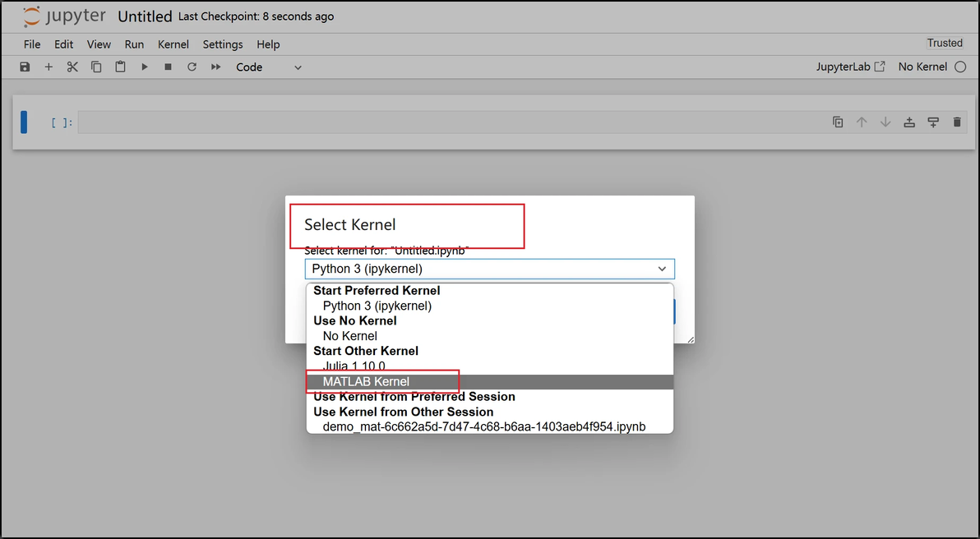
Task: Run the selected cell with play icon
Action: tap(144, 67)
